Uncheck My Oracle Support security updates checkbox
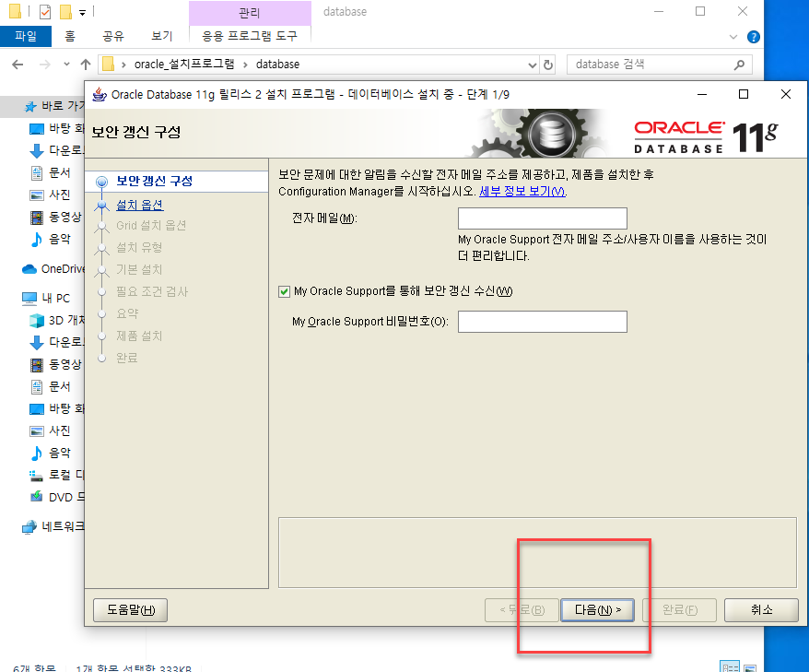The width and height of the screenshot is (809, 672). tap(285, 291)
